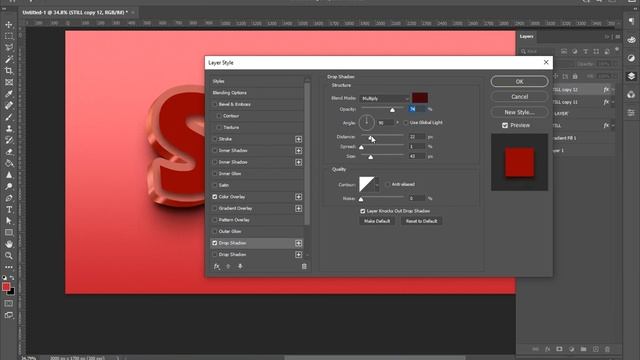The image size is (640, 360).
Task: Click the Cancel button
Action: coord(519,97)
